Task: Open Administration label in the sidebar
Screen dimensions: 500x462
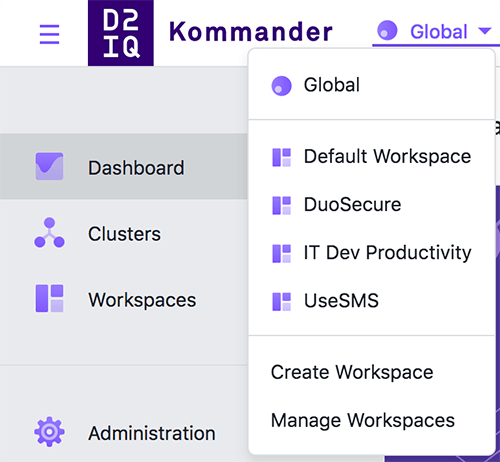Action: (152, 433)
